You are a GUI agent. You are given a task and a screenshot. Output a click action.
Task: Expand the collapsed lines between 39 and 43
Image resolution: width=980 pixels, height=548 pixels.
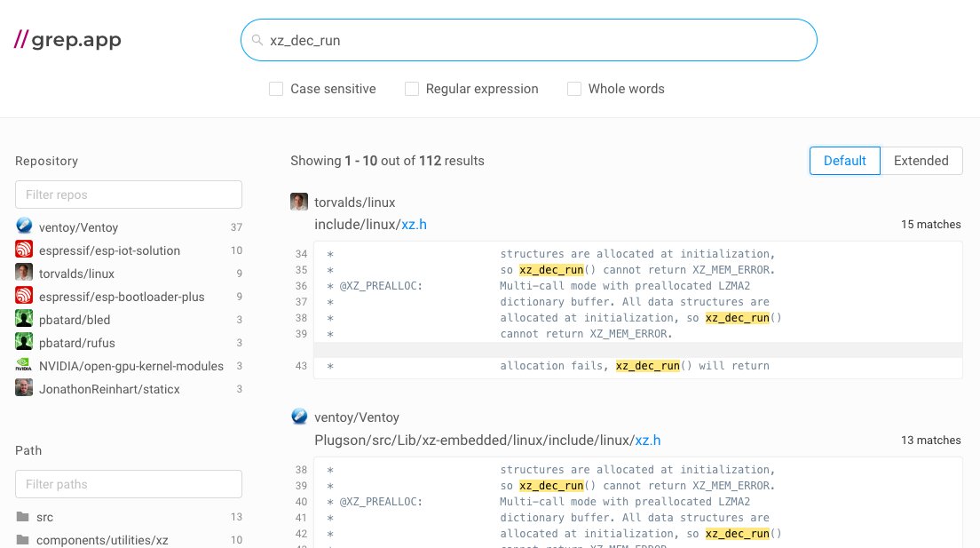coord(637,350)
